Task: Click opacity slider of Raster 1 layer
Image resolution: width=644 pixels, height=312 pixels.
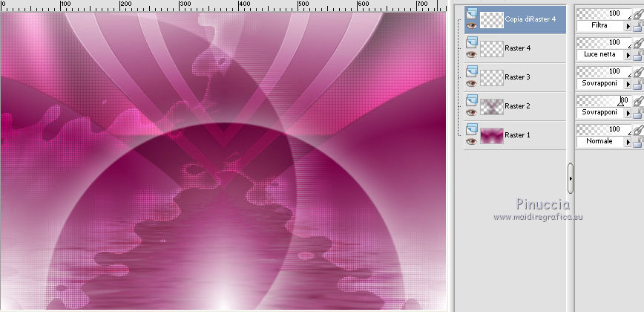Action: [x=604, y=130]
